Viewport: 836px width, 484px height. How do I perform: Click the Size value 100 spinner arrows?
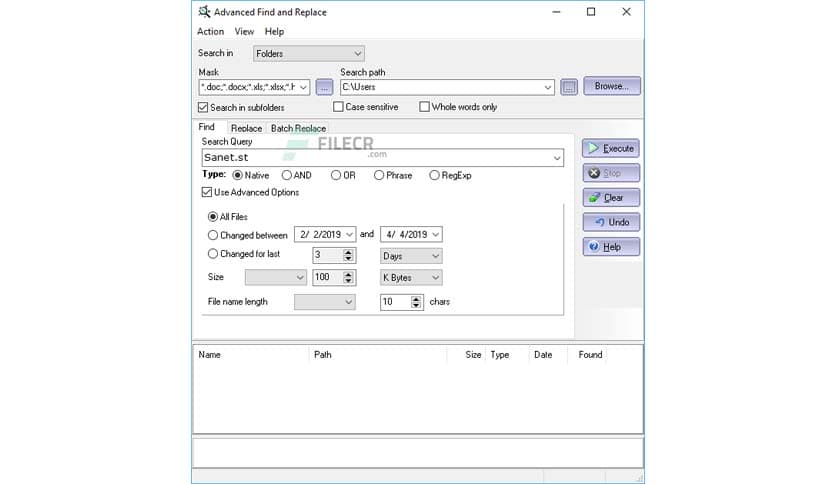(x=348, y=277)
